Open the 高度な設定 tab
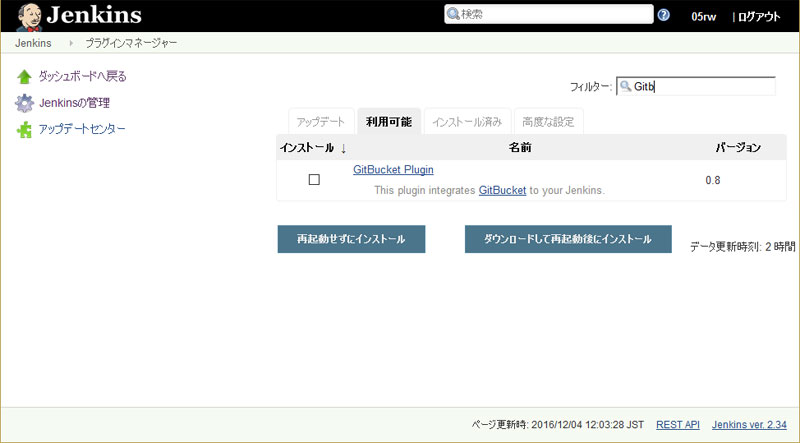 tap(548, 121)
